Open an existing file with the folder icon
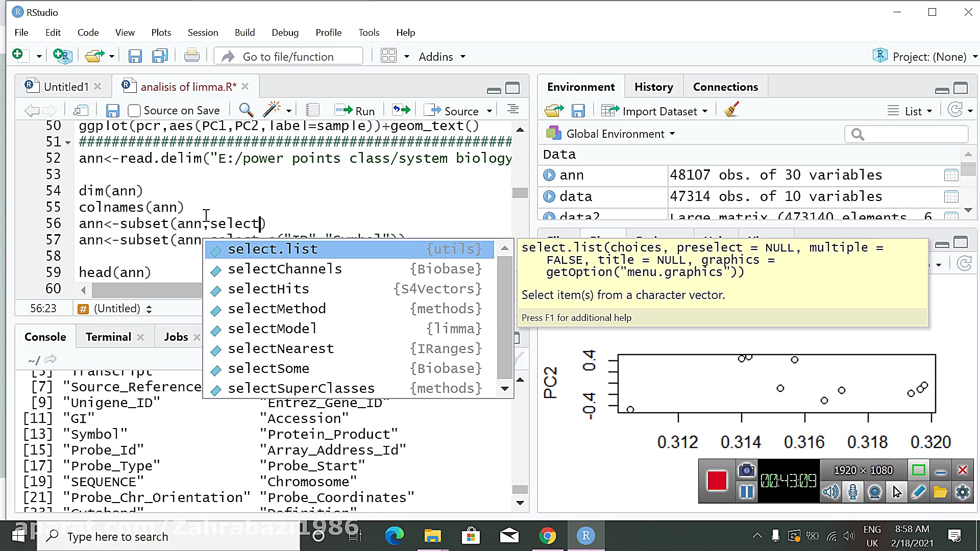The height and width of the screenshot is (551, 980). point(94,56)
